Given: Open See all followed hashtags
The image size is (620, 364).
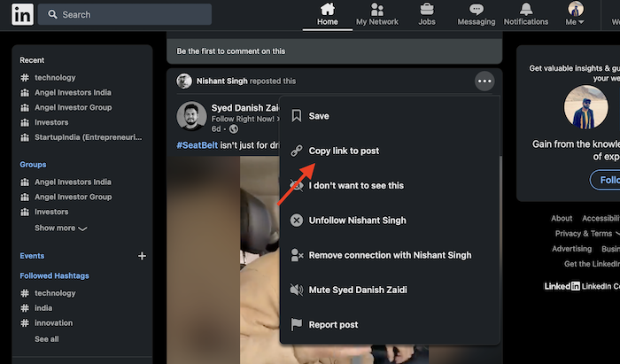Looking at the screenshot, I should click(x=47, y=339).
